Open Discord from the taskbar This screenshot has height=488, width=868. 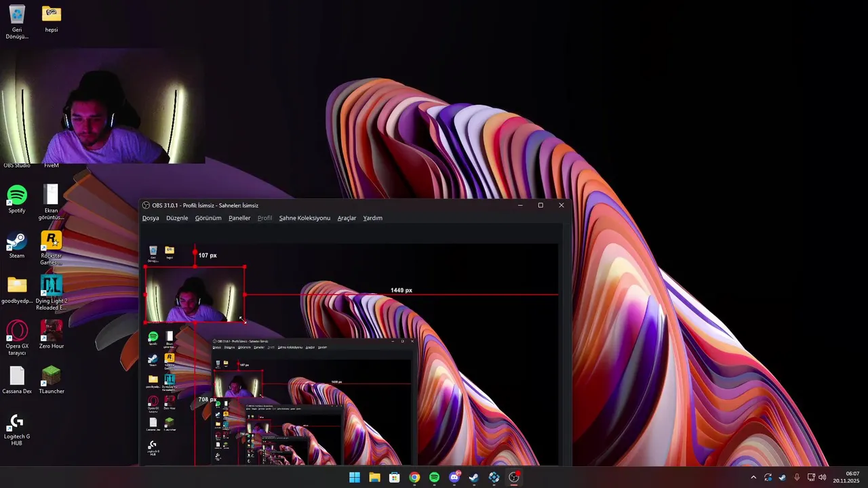tap(454, 477)
